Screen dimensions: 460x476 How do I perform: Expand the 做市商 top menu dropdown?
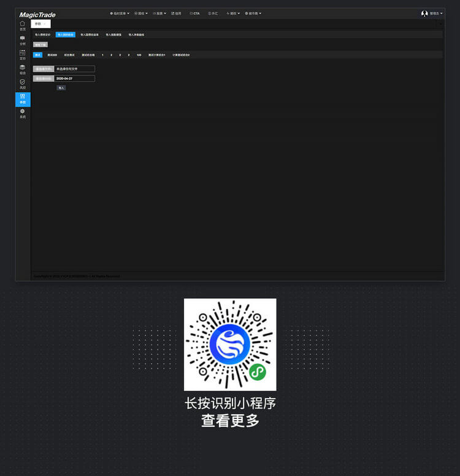point(253,13)
